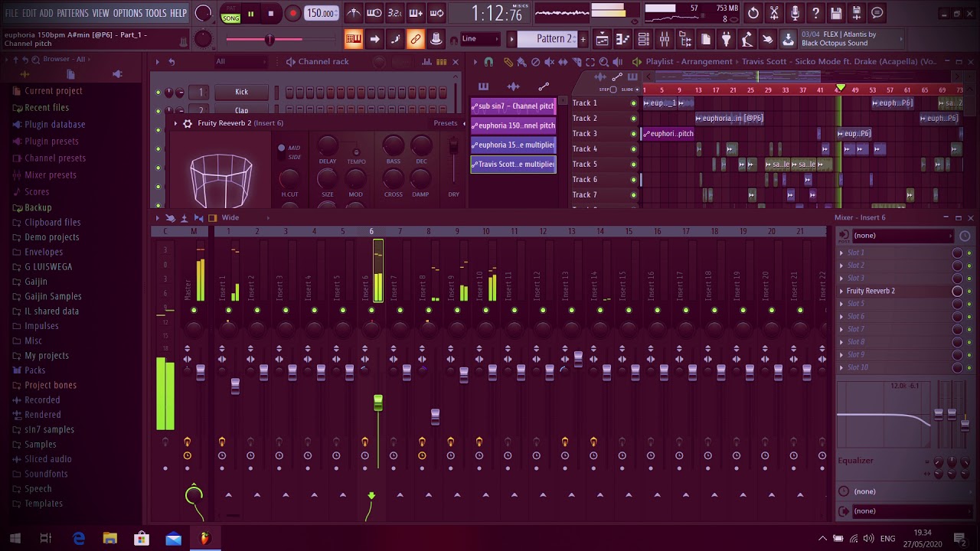Enable loop recording icon
This screenshot has height=551, width=980.
[x=436, y=13]
